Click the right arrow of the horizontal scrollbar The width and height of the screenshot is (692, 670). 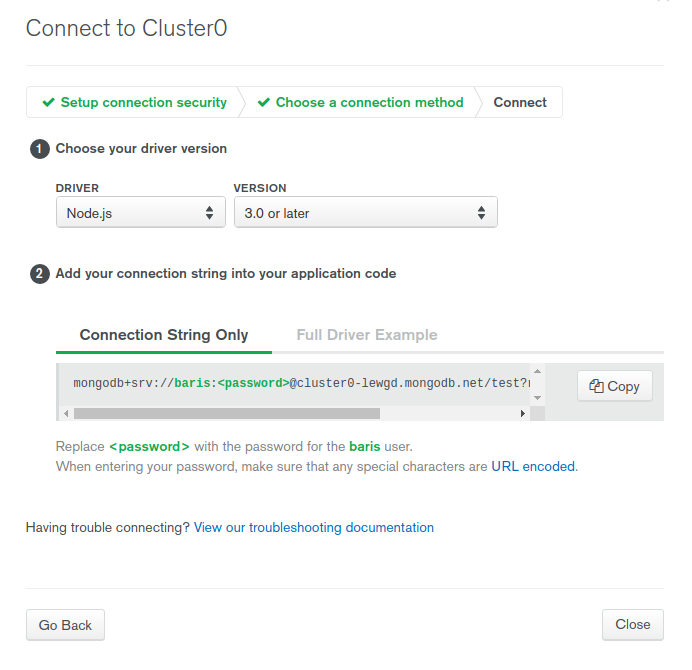point(523,414)
